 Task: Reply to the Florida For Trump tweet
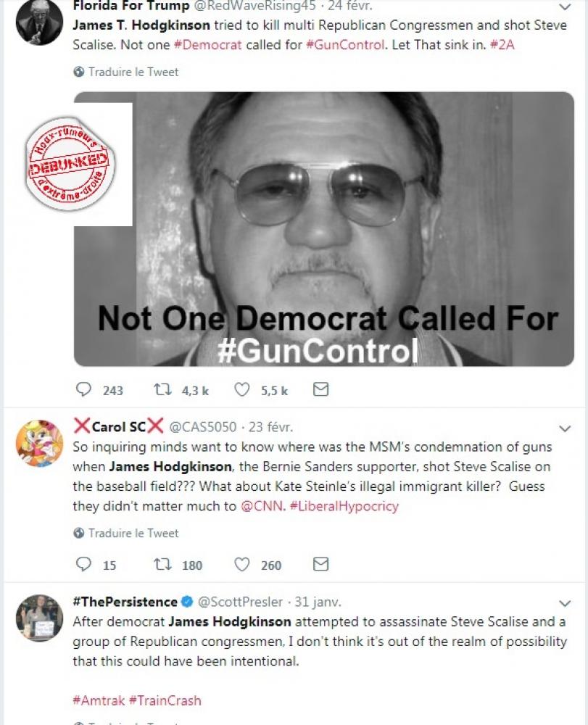(x=85, y=390)
